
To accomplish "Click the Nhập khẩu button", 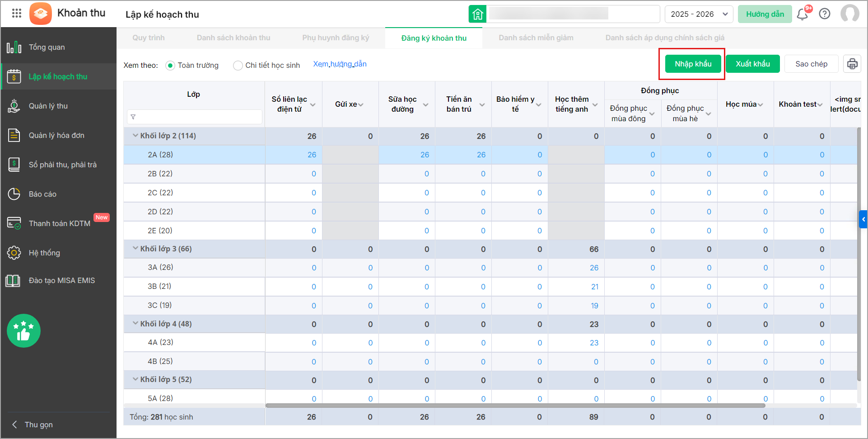I will (693, 64).
